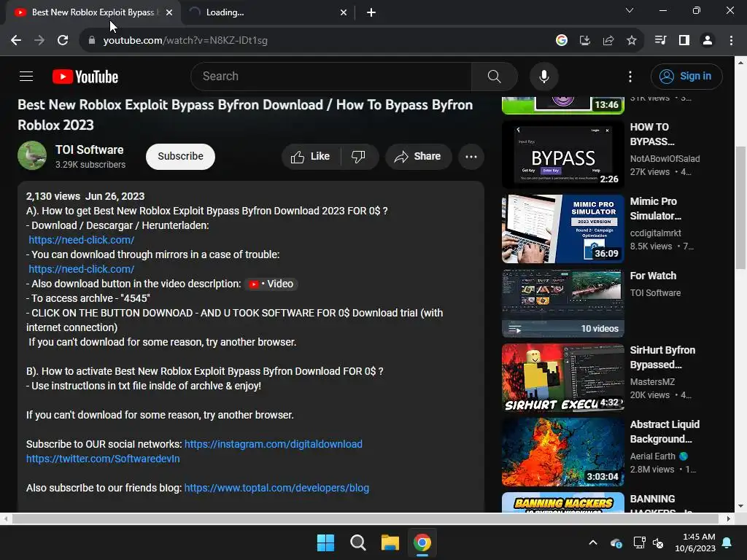Start voice search with microphone icon

pos(543,76)
